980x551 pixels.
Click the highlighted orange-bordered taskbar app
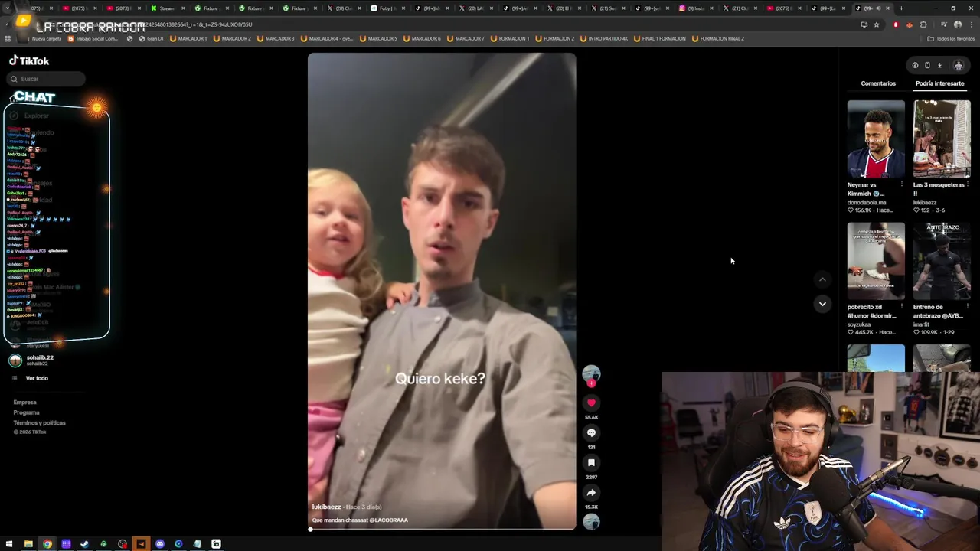pos(141,544)
